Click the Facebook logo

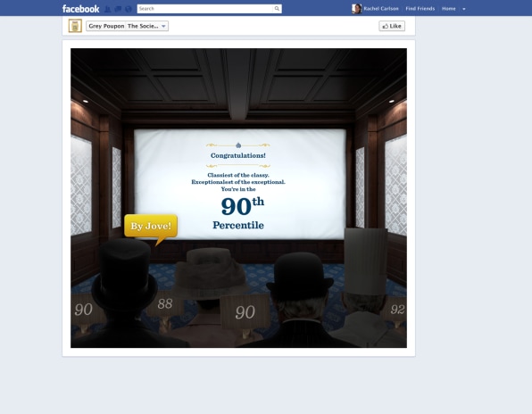tap(80, 9)
